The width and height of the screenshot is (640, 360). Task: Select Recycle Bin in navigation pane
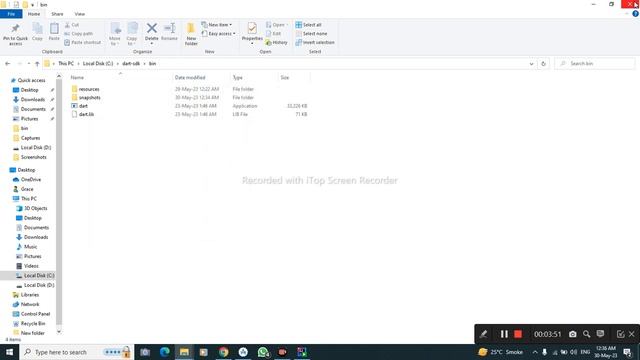[33, 324]
